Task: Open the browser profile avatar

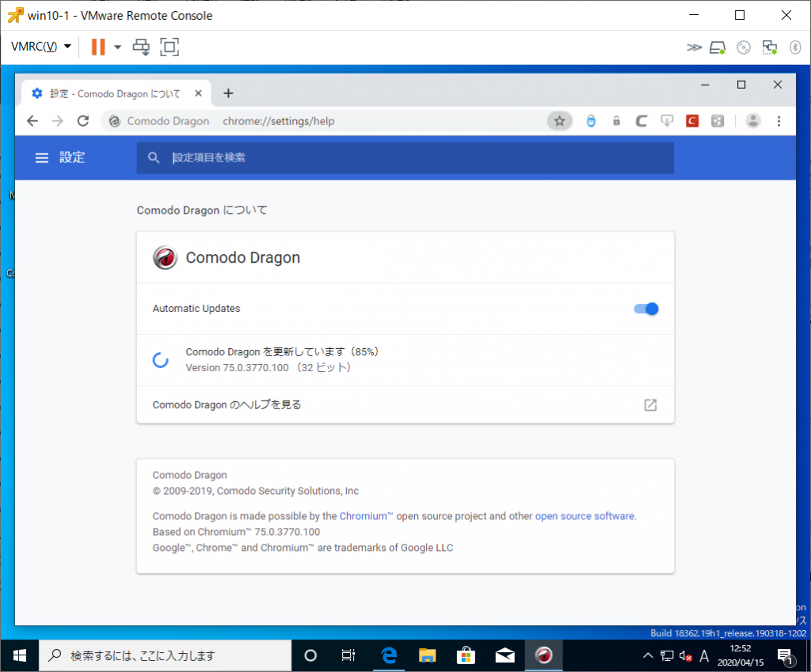Action: pos(753,121)
